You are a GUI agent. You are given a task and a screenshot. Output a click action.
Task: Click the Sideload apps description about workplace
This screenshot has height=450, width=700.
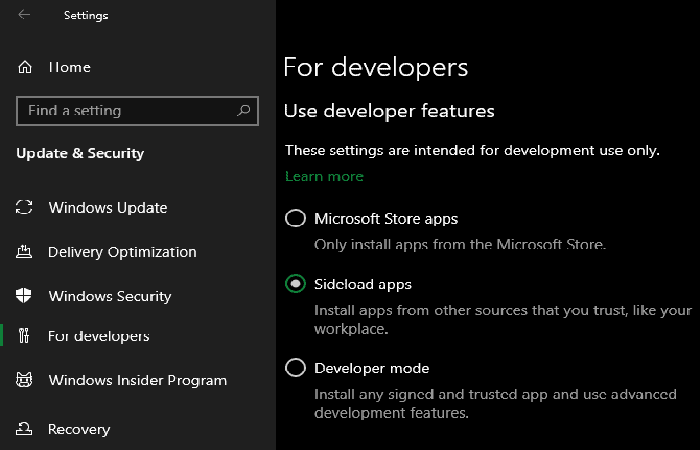click(503, 319)
